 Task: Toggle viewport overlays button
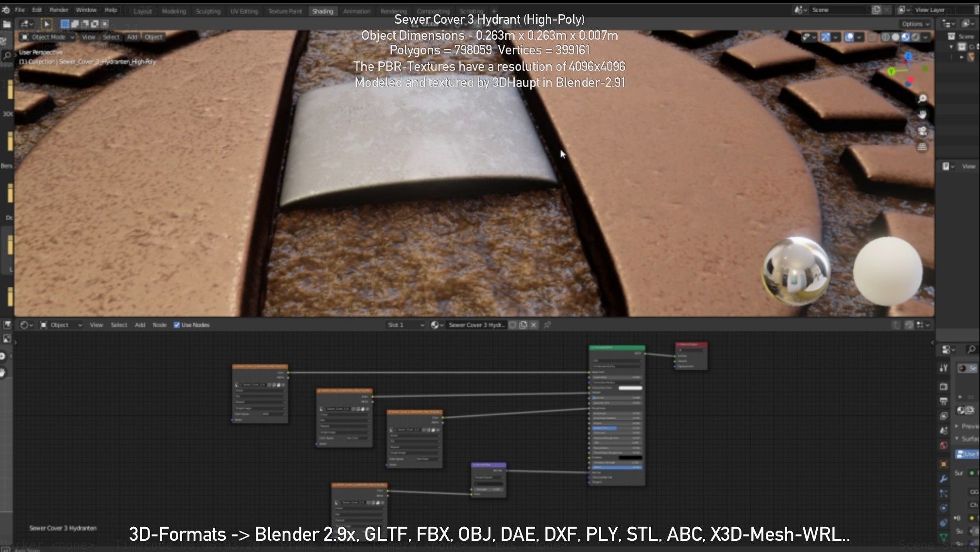[849, 37]
